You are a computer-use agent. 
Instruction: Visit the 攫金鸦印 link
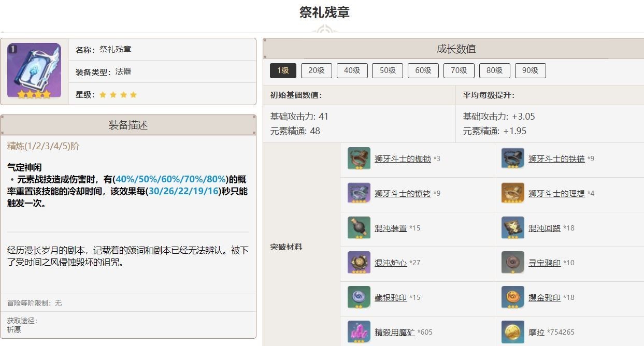pos(545,297)
